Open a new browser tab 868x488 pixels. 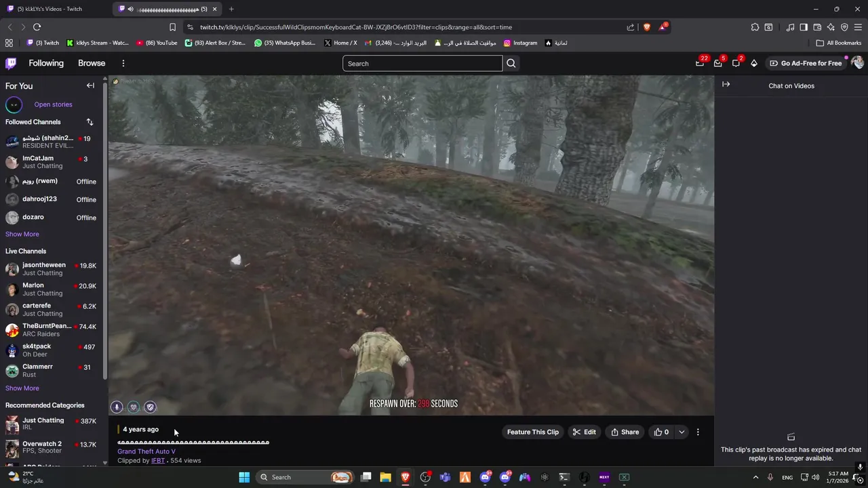tap(231, 9)
